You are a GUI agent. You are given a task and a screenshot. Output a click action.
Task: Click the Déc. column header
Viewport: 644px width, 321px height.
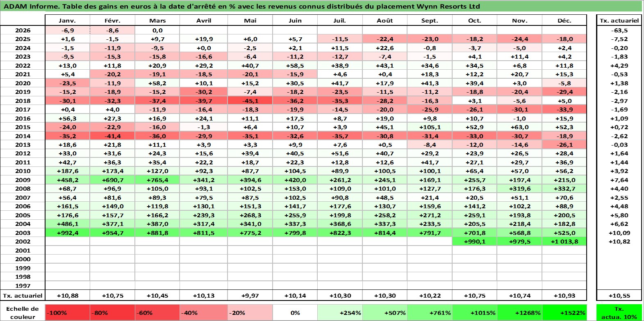564,20
